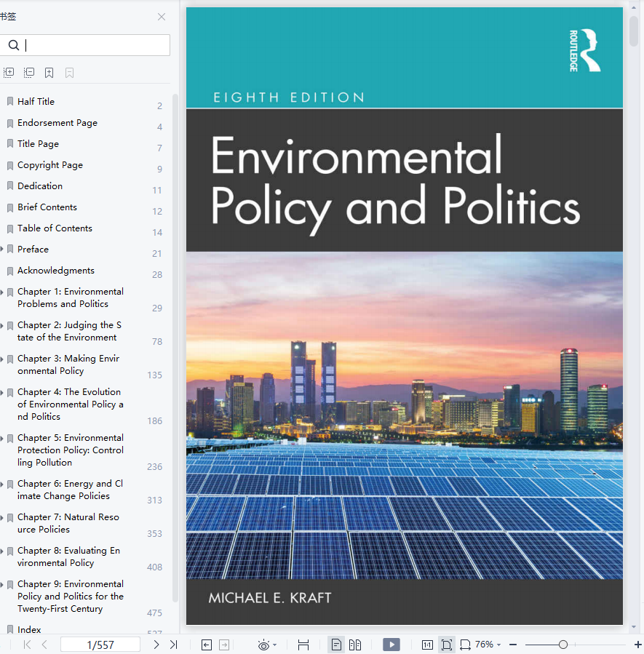Expand all bookmarks icon

[x=9, y=73]
